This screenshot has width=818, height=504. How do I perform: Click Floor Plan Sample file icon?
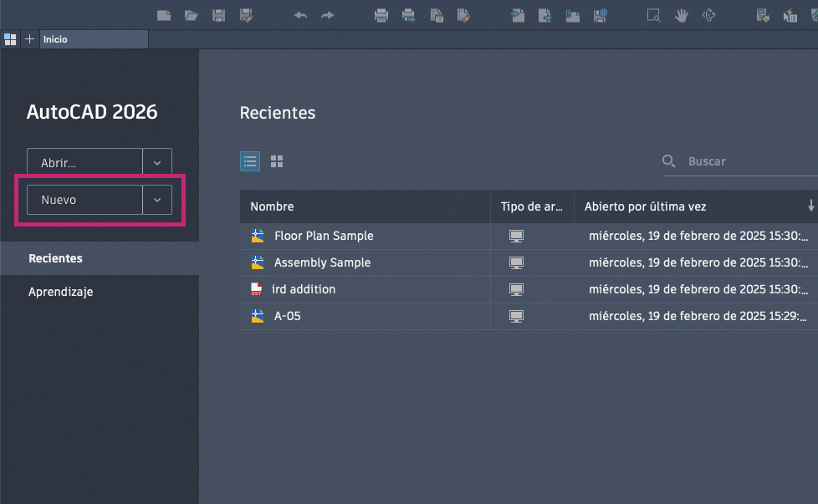[257, 236]
